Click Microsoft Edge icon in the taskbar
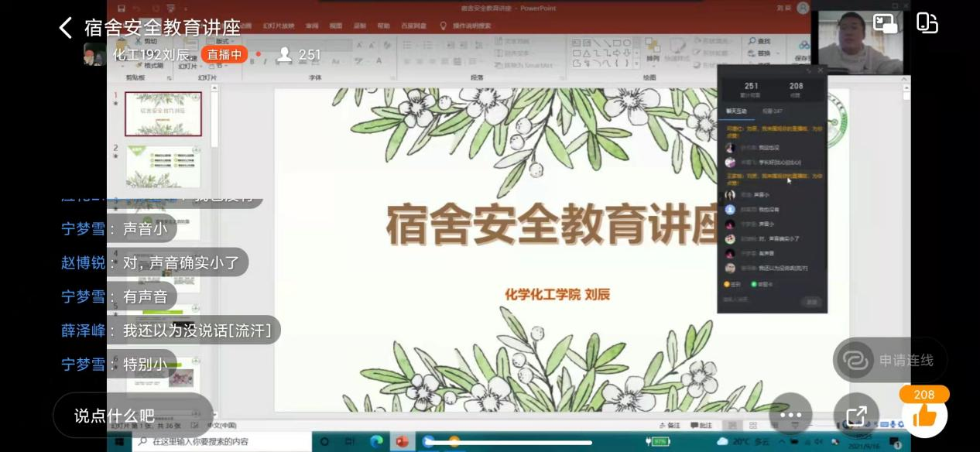Screen dimensions: 980x452 (376, 441)
